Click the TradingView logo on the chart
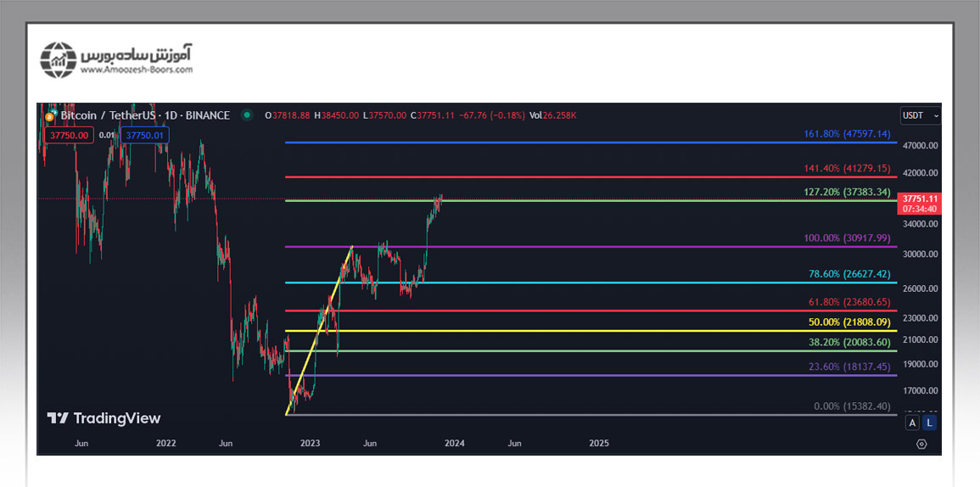The height and width of the screenshot is (487, 980). [104, 418]
